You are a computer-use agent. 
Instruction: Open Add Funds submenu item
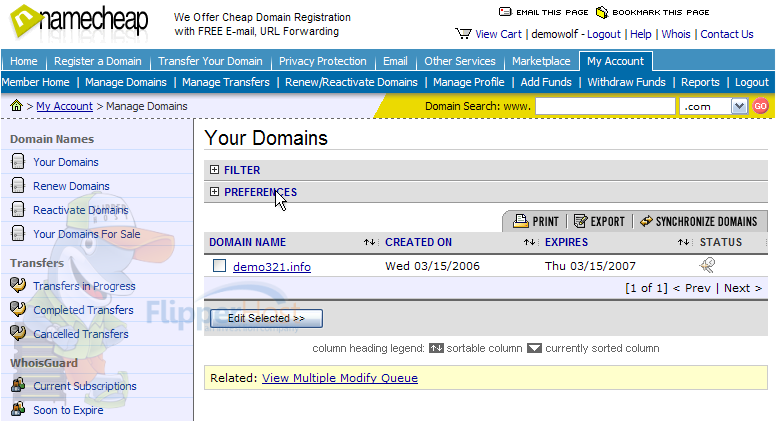pyautogui.click(x=546, y=82)
